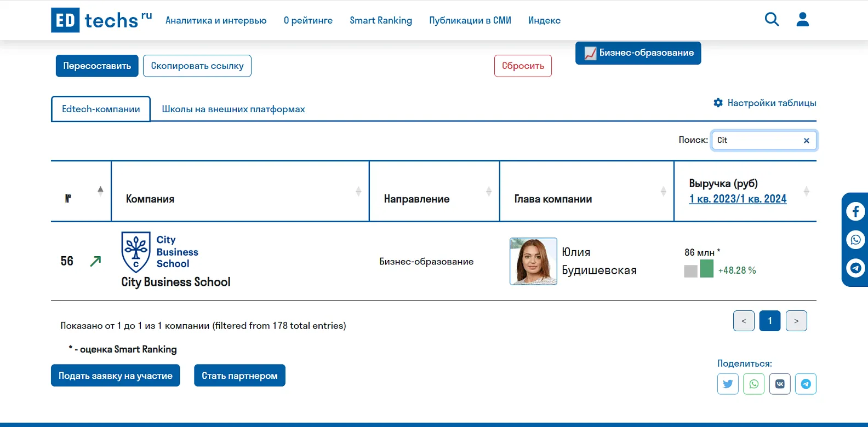This screenshot has width=868, height=427.
Task: Click Юлия Будишевская's photo
Action: coord(533,261)
